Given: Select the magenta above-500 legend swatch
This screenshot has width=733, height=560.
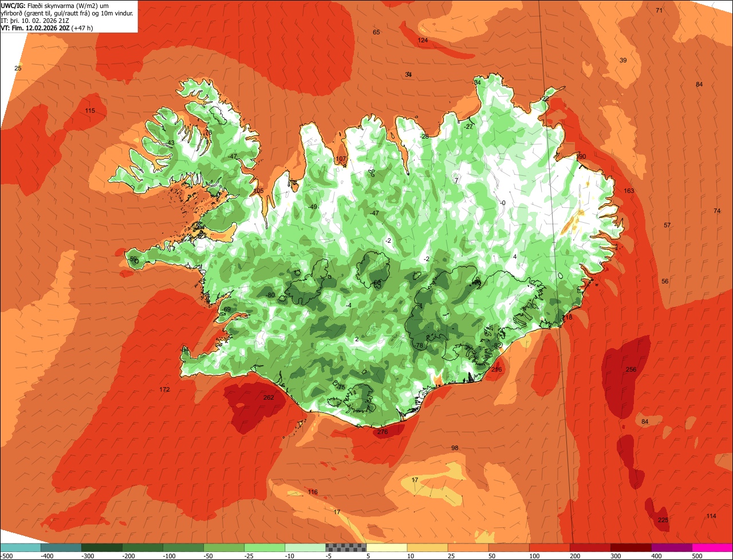Looking at the screenshot, I should (712, 547).
